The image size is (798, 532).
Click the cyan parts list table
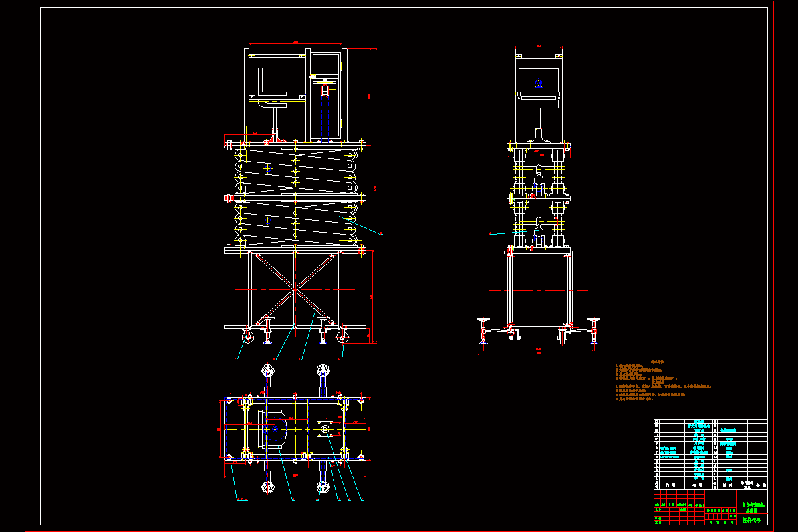pos(710,454)
